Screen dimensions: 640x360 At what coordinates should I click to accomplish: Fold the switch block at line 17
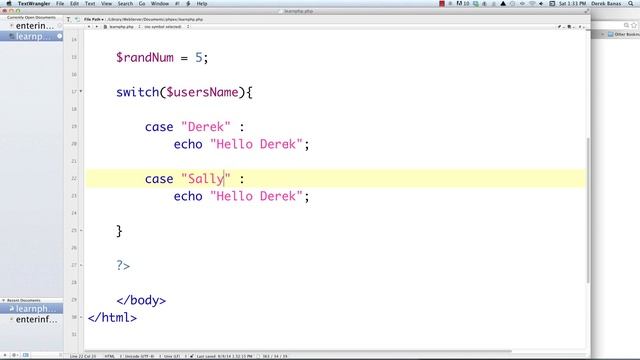click(81, 91)
